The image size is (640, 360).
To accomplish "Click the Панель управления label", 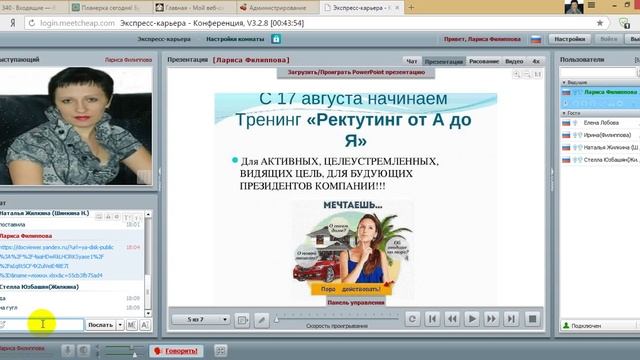I will 356,302.
